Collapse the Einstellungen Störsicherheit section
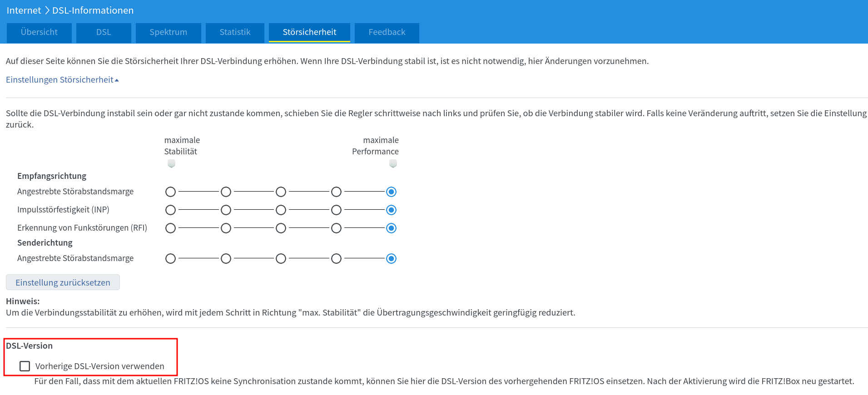This screenshot has width=868, height=395. tap(62, 80)
